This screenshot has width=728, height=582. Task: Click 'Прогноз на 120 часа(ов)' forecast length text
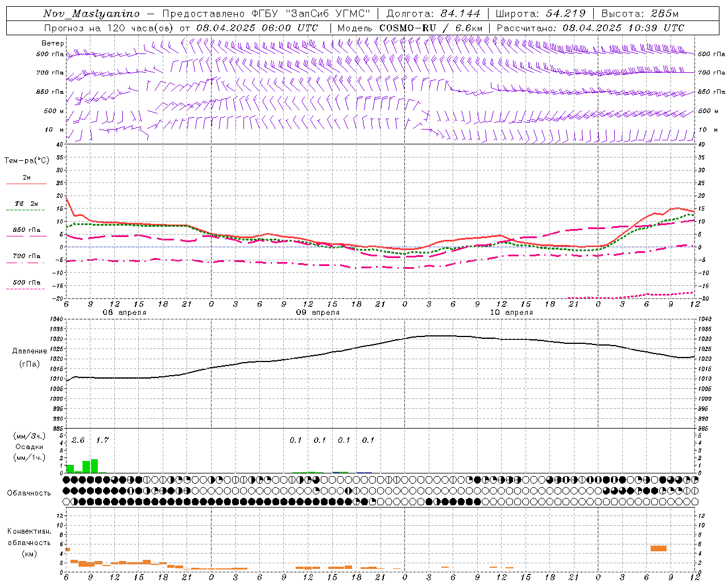point(110,28)
